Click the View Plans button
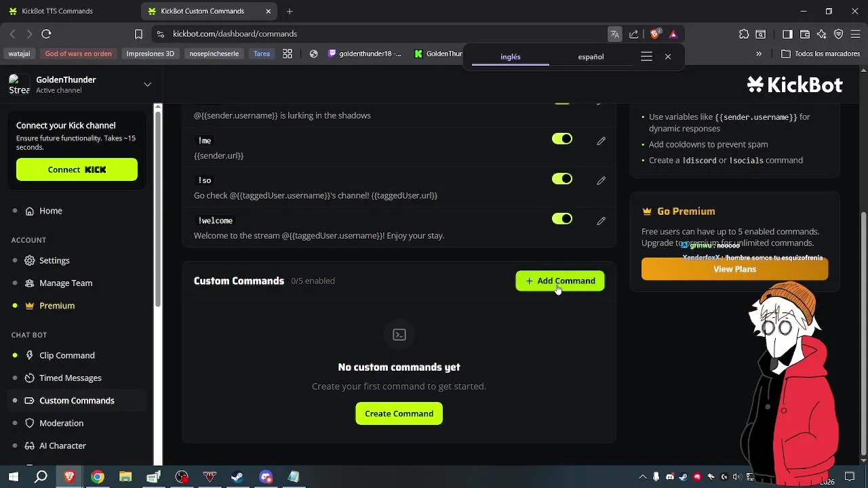The width and height of the screenshot is (868, 488). click(x=734, y=269)
